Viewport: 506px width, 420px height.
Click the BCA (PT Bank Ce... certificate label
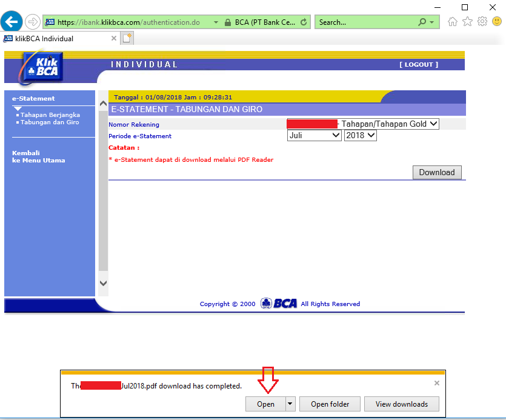click(x=265, y=22)
